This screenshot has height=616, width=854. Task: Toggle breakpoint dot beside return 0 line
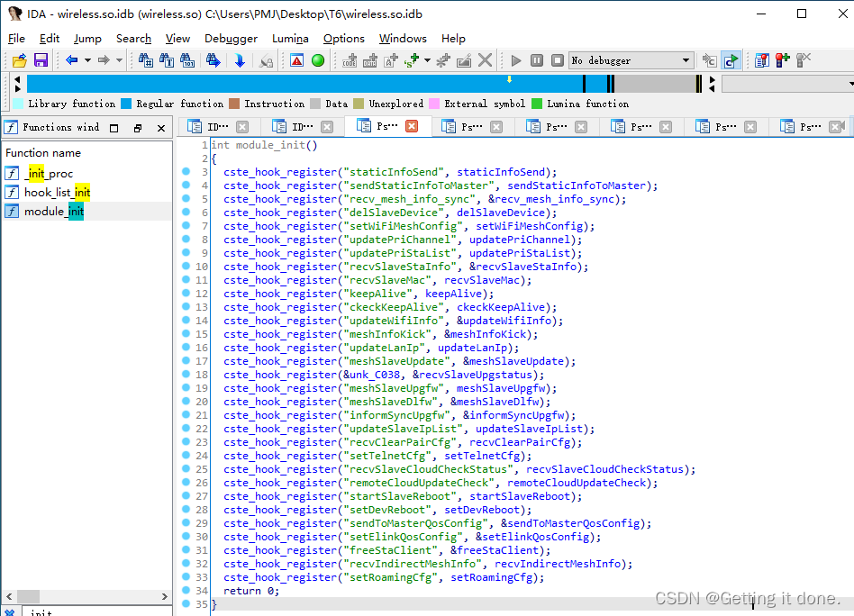click(186, 590)
